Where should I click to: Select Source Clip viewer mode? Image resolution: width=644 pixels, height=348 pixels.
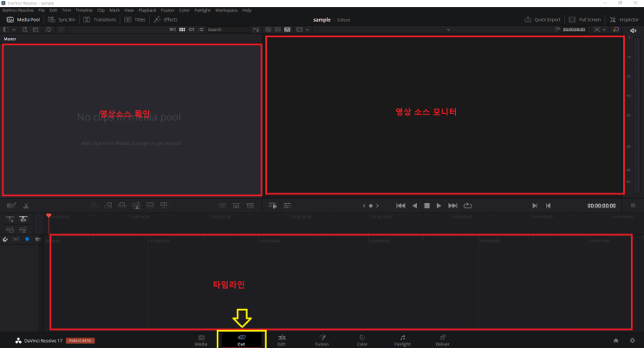pyautogui.click(x=268, y=30)
